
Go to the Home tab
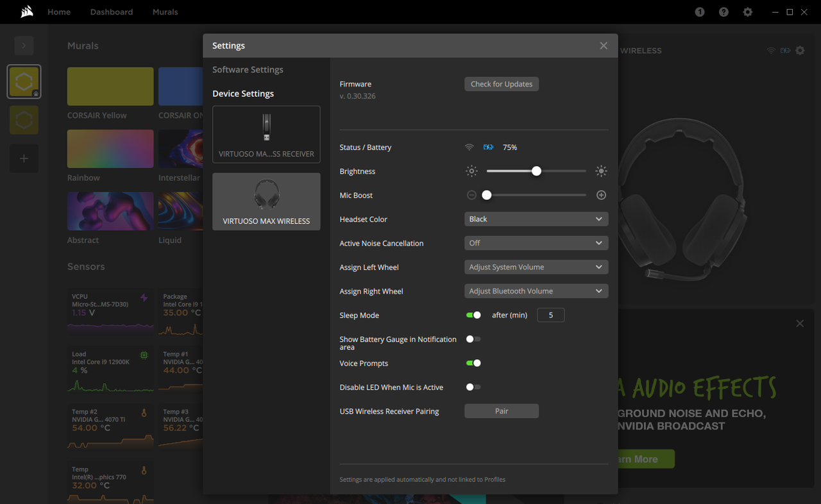pyautogui.click(x=59, y=12)
